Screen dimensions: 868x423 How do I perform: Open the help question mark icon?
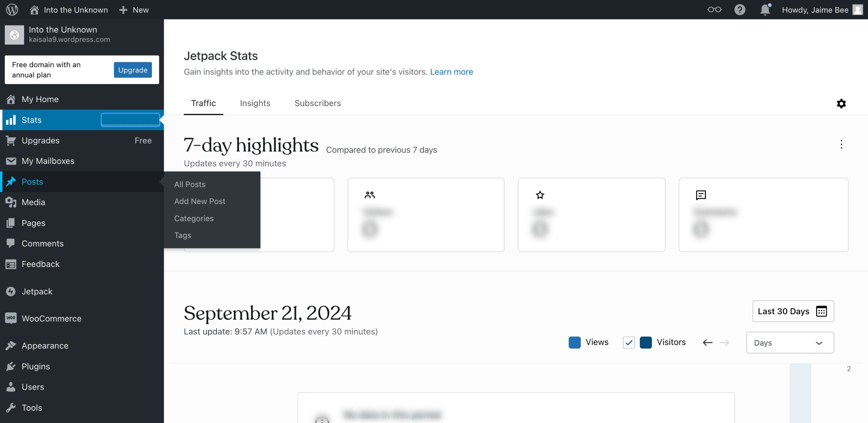pos(739,9)
